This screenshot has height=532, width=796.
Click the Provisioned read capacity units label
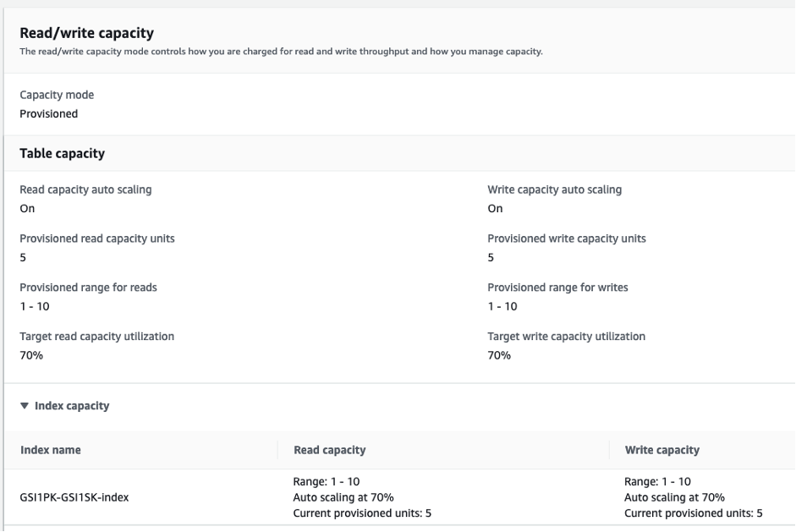click(x=97, y=239)
